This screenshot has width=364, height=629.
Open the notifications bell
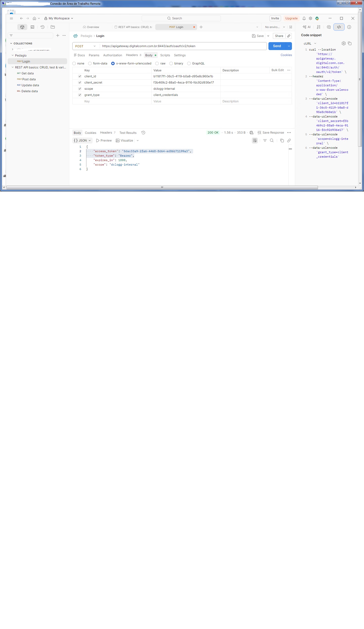tap(304, 19)
